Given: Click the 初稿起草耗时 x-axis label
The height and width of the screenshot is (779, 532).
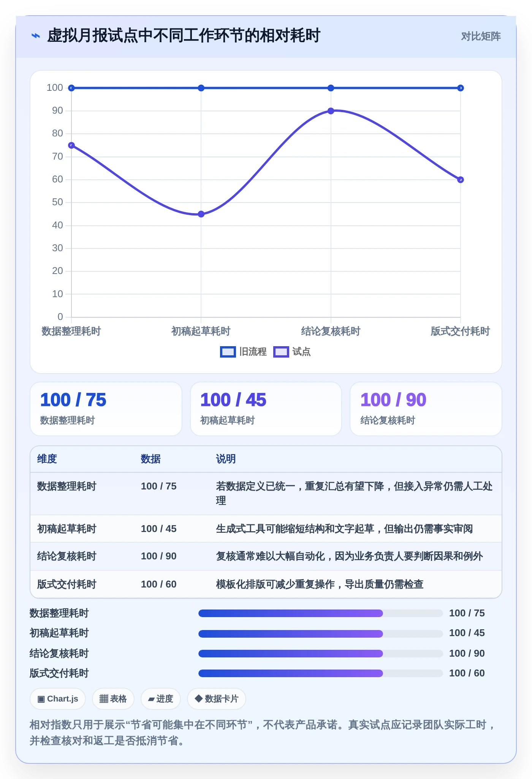Looking at the screenshot, I should click(201, 331).
